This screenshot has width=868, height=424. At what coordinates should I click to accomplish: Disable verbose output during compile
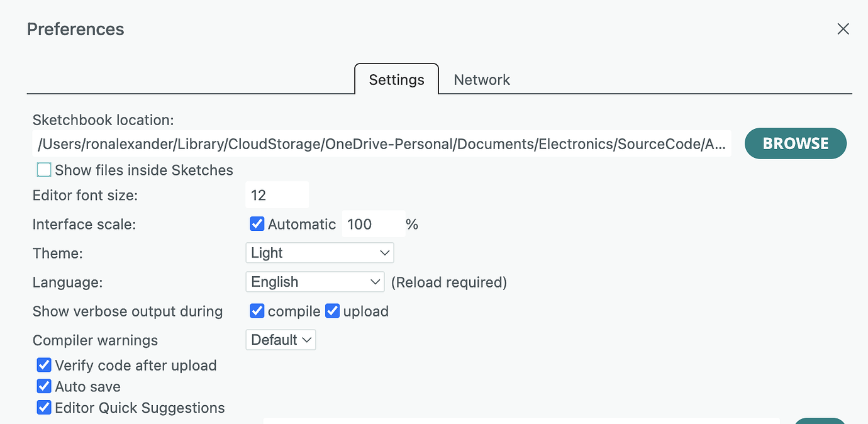click(x=257, y=311)
